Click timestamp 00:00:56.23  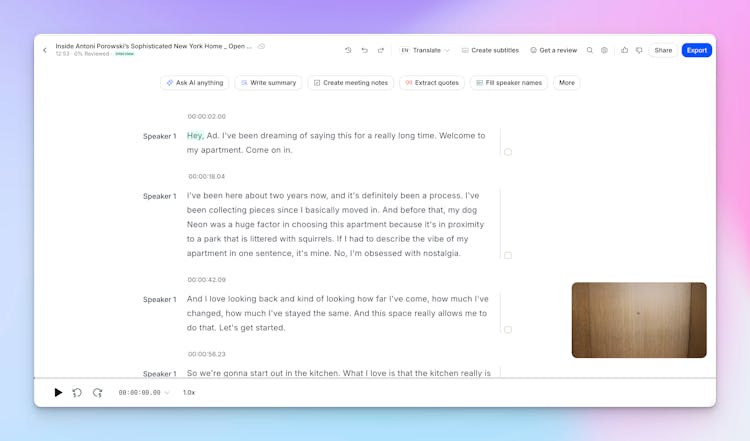207,354
